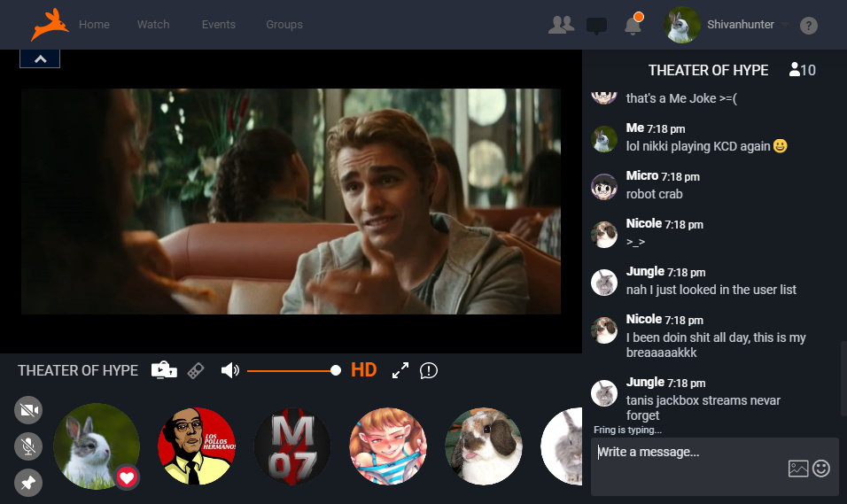Open the Events tab
Screen dimensions: 847x504
point(219,24)
